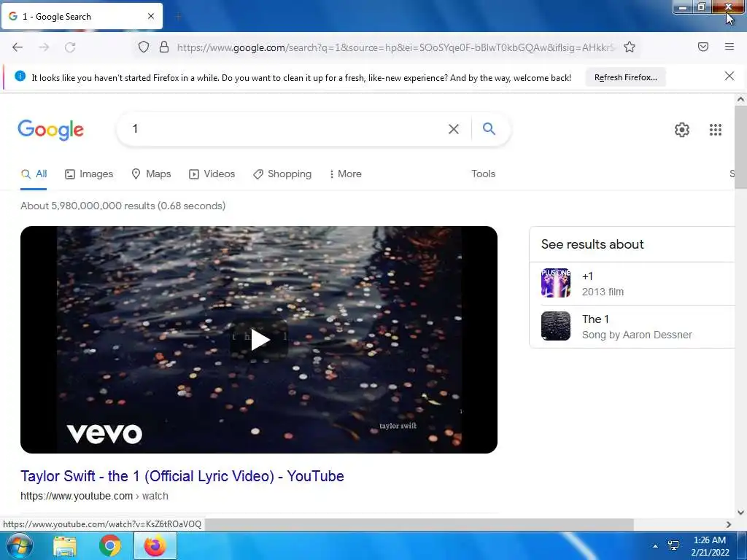Show hidden system tray icons
Screen dimensions: 747x560
click(x=655, y=546)
